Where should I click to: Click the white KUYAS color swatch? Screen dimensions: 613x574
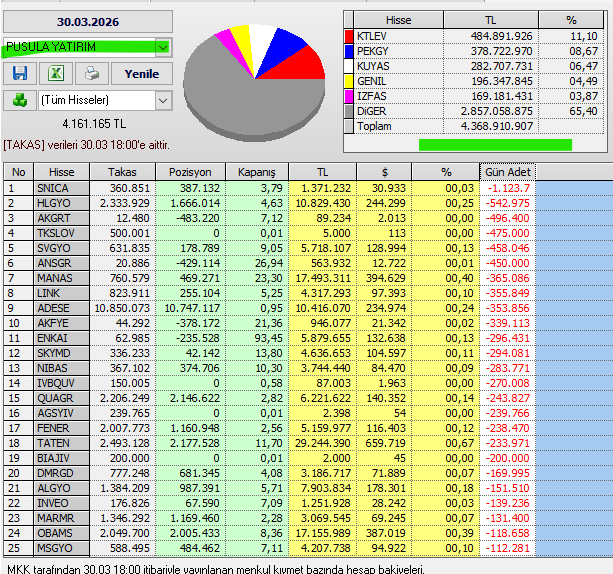click(x=349, y=66)
